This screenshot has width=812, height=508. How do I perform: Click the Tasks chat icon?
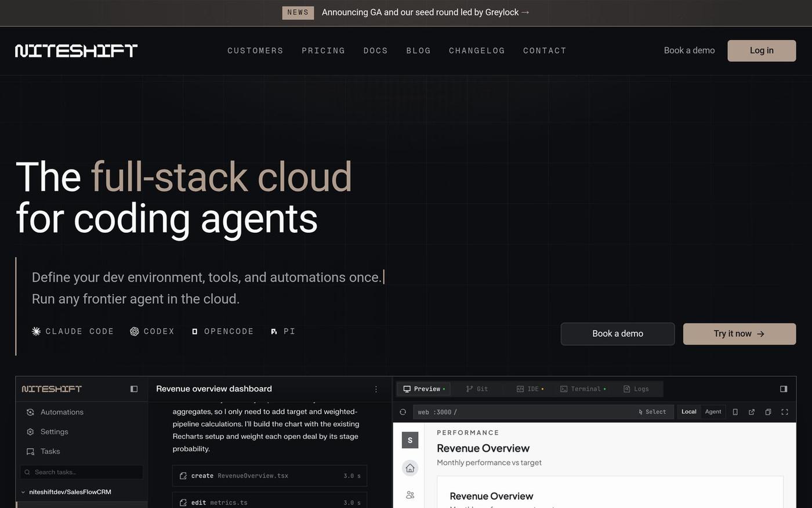coord(30,452)
